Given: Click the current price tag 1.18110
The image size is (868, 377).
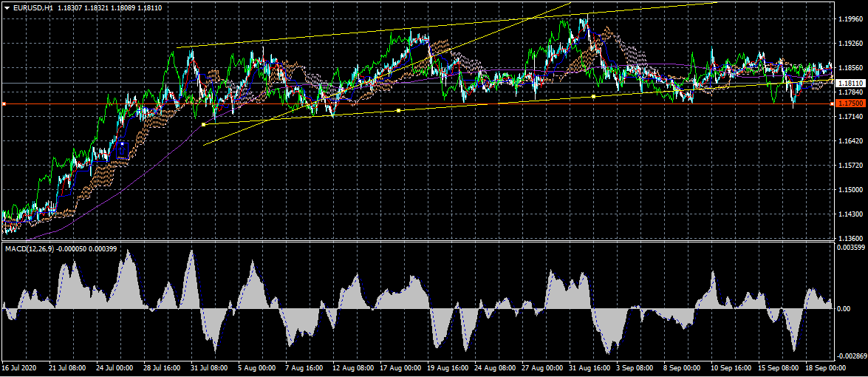Looking at the screenshot, I should 851,83.
